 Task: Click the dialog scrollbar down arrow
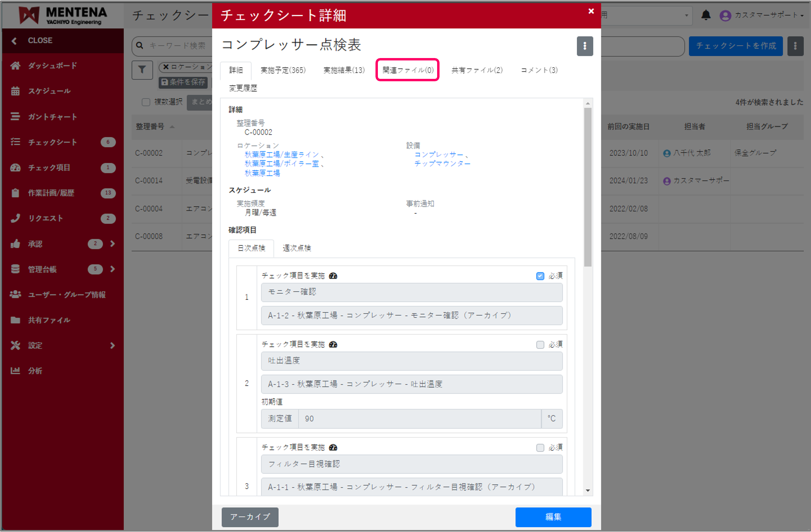point(587,490)
